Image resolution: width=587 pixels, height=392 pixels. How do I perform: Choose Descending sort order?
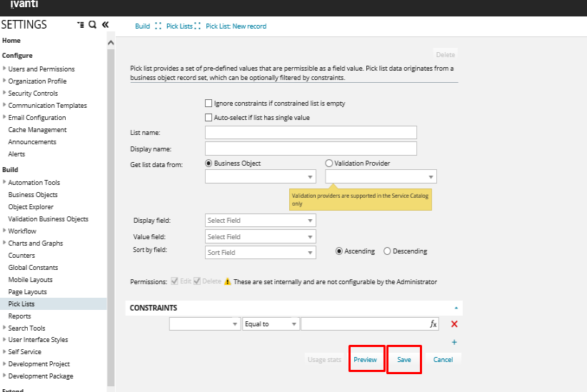(388, 251)
